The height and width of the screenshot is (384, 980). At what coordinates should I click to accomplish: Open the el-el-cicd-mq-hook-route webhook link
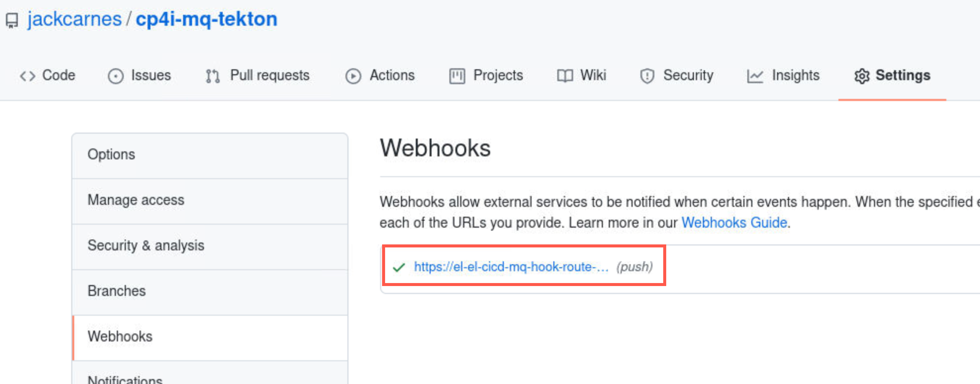(x=511, y=267)
